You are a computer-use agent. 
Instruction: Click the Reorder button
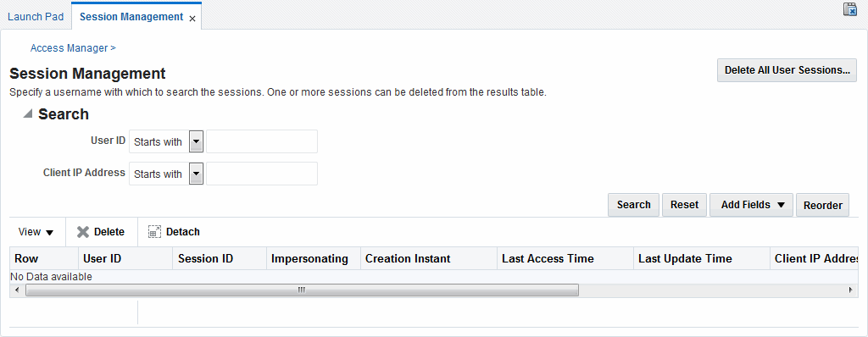click(822, 205)
